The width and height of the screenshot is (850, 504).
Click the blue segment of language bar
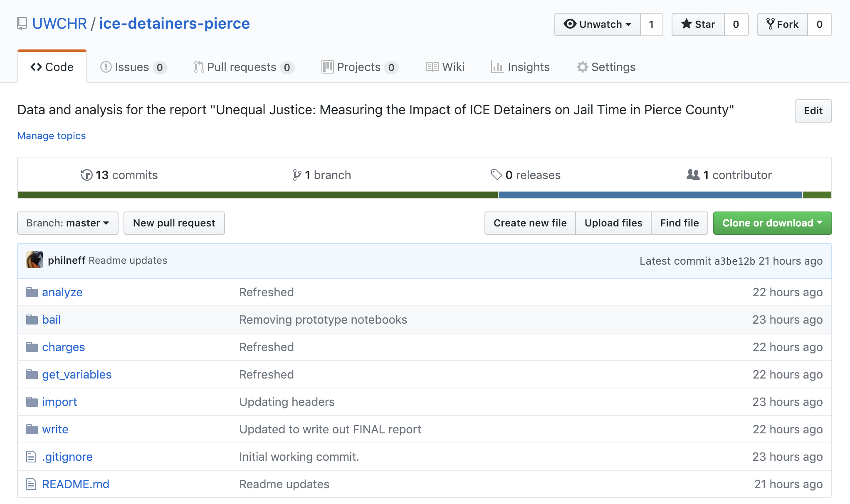(650, 195)
